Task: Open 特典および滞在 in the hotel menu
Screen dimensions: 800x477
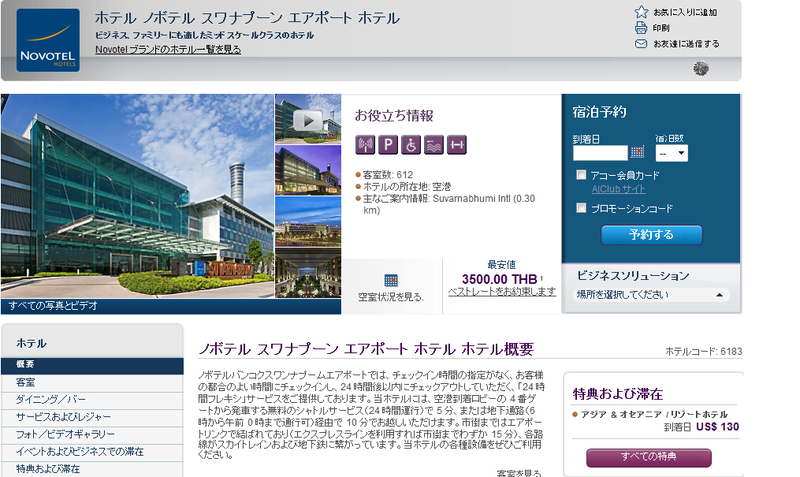Action: [92, 469]
